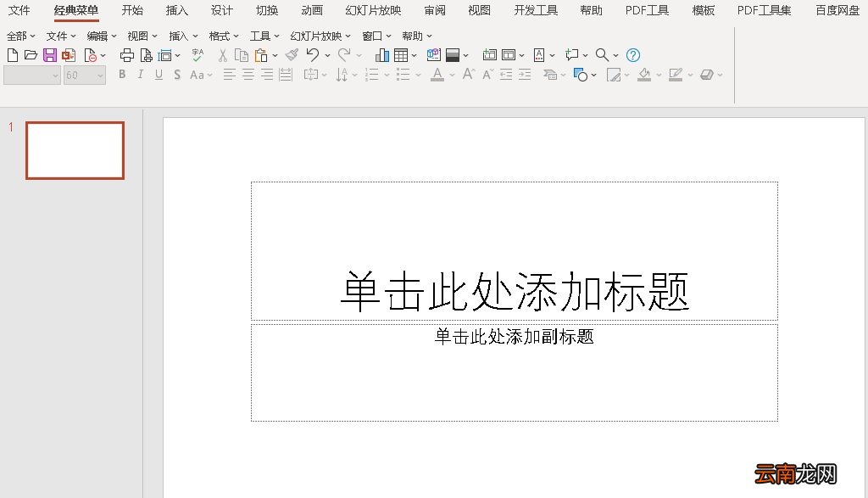Toggle text shadow formatting
868x498 pixels.
[175, 75]
